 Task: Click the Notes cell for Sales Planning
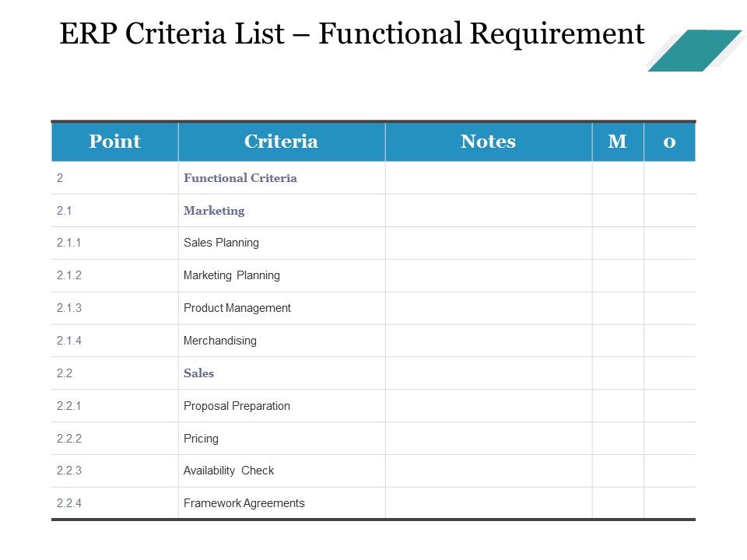pos(489,243)
